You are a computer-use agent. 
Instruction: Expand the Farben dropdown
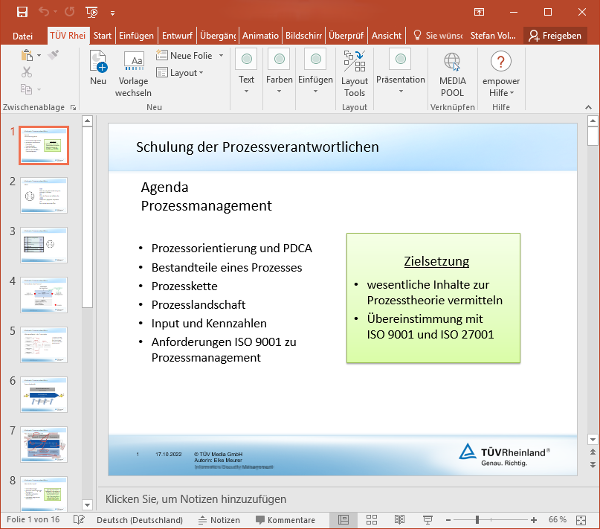279,71
